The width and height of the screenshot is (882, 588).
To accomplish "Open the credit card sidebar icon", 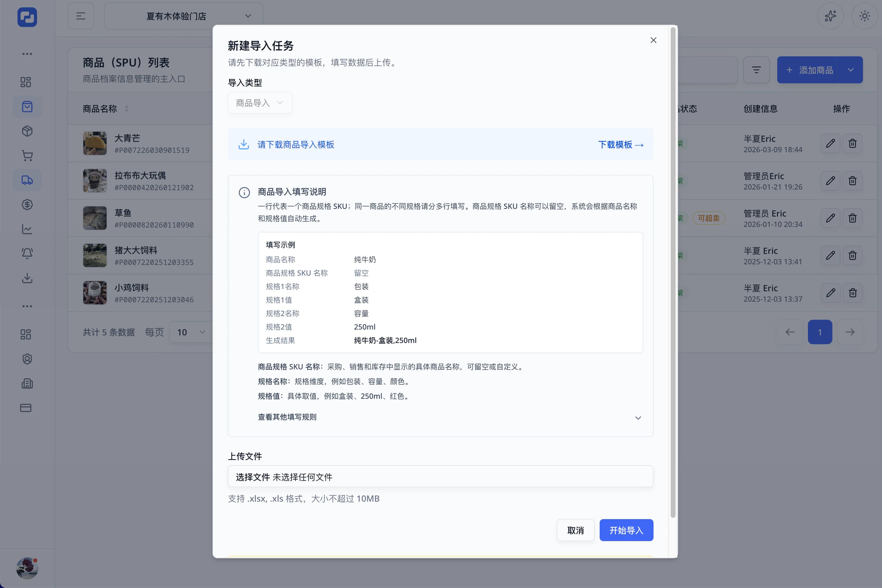I will (26, 408).
